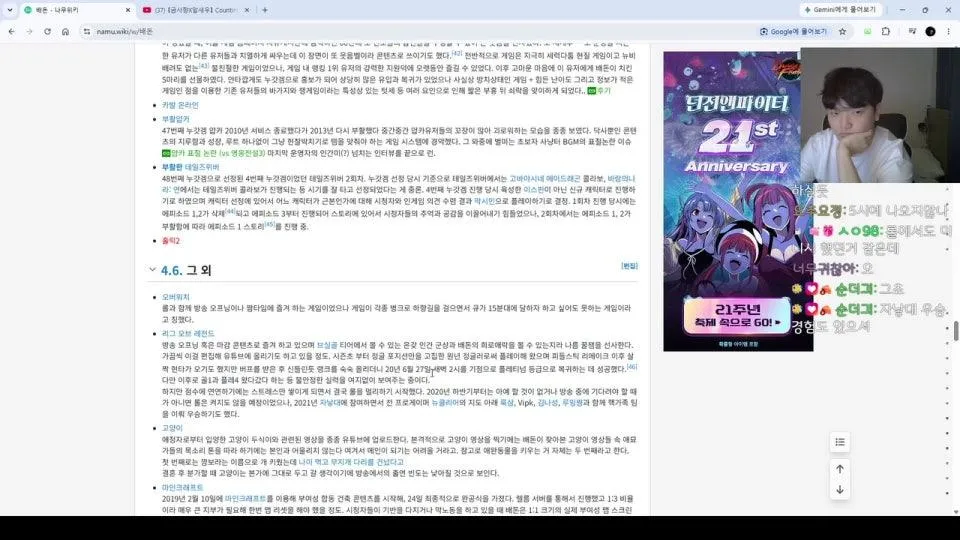Image resolution: width=960 pixels, height=540 pixels.
Task: Close the 나무위키 tab
Action: coord(127,10)
